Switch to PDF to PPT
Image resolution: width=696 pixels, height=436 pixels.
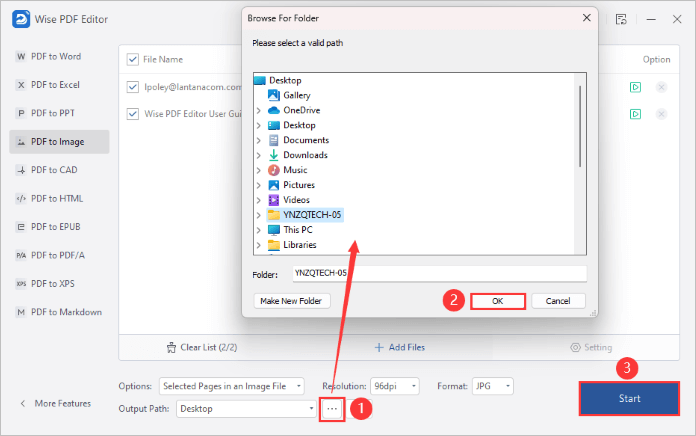[x=59, y=113]
